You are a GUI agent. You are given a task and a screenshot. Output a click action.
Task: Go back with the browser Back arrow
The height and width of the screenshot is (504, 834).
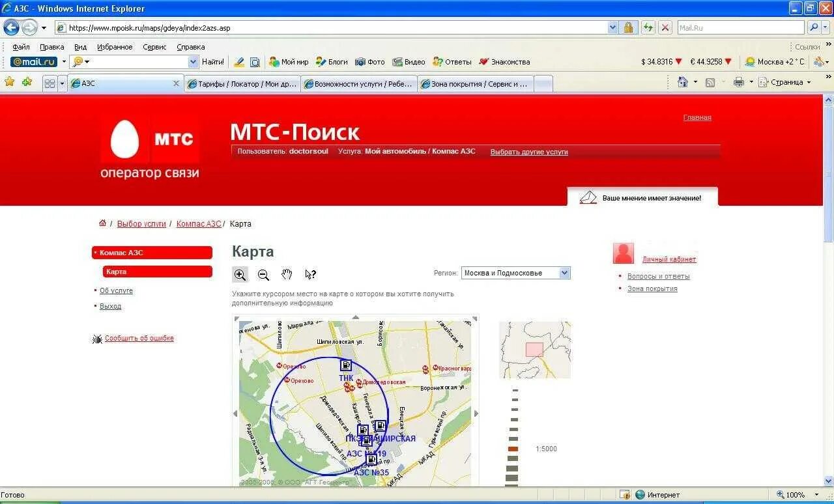point(11,27)
